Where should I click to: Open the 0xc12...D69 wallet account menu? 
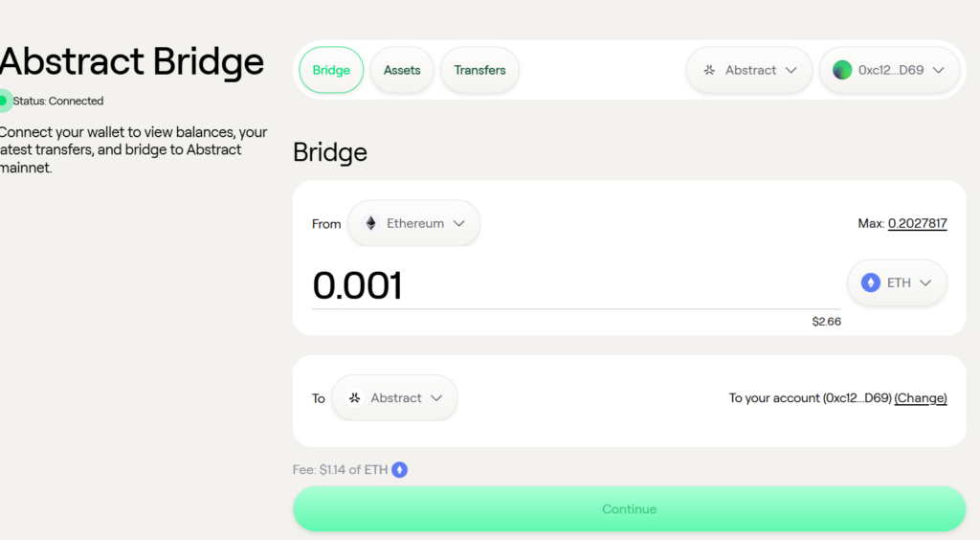pyautogui.click(x=889, y=70)
